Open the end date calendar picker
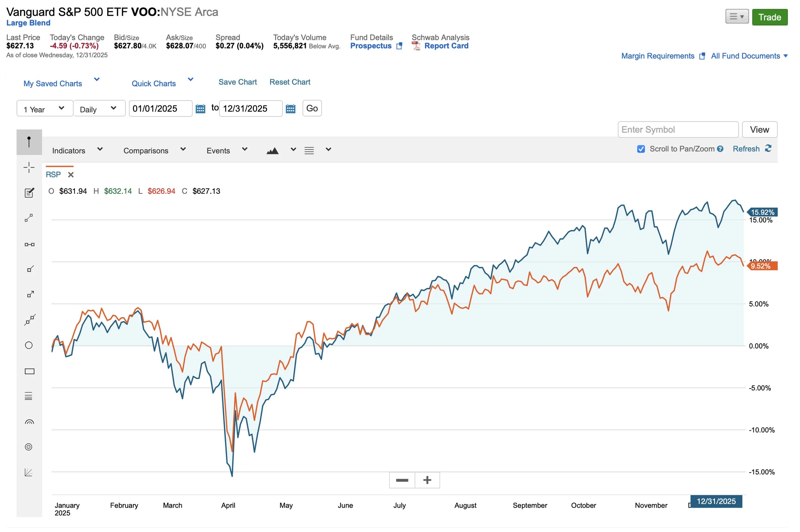800x532 pixels. (290, 109)
